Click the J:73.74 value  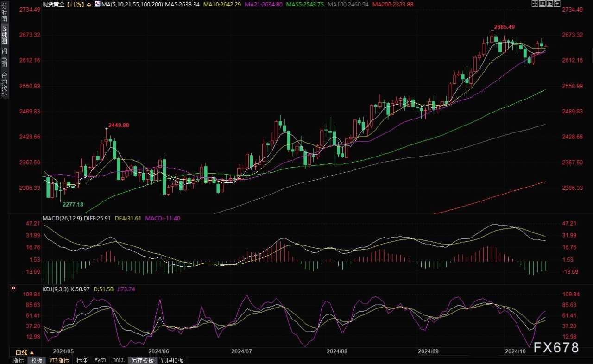click(x=127, y=289)
